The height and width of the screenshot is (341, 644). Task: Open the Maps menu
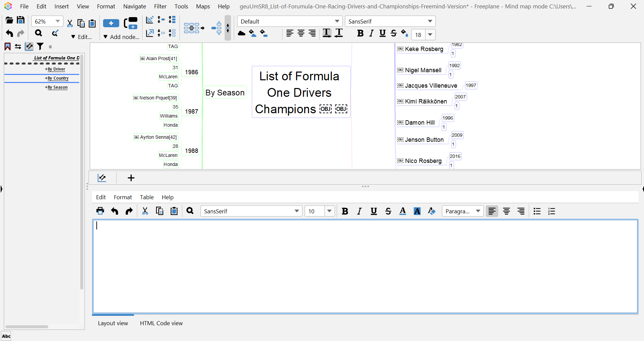[203, 6]
